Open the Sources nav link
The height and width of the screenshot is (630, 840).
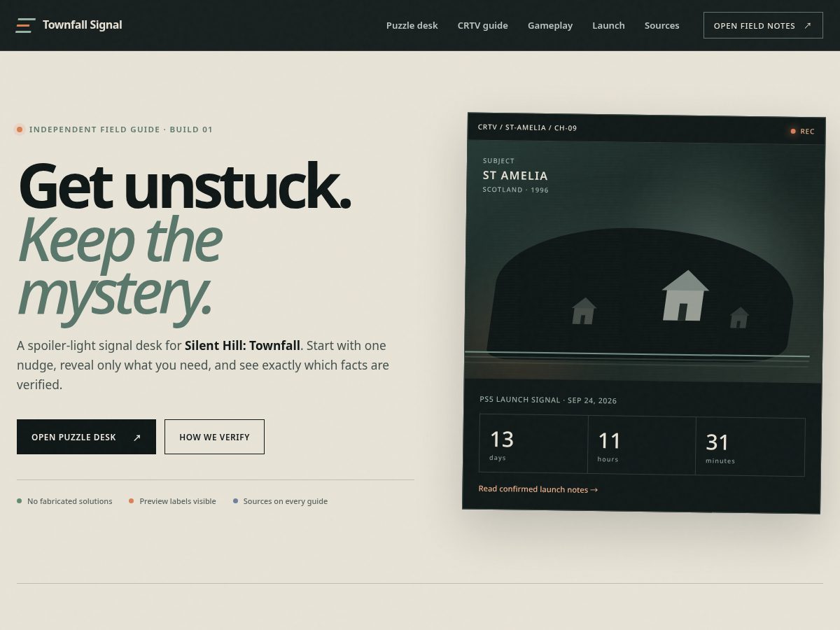pyautogui.click(x=661, y=25)
